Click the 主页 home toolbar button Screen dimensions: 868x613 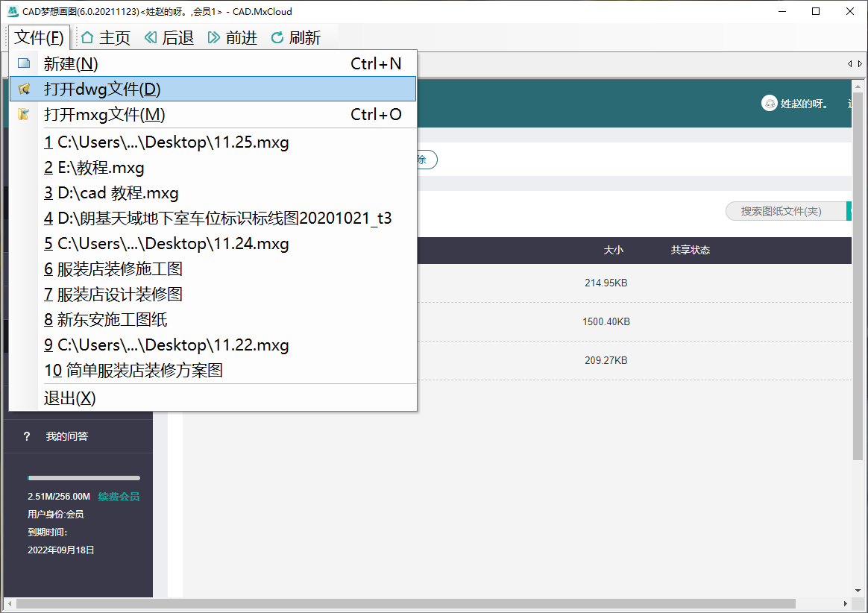106,37
